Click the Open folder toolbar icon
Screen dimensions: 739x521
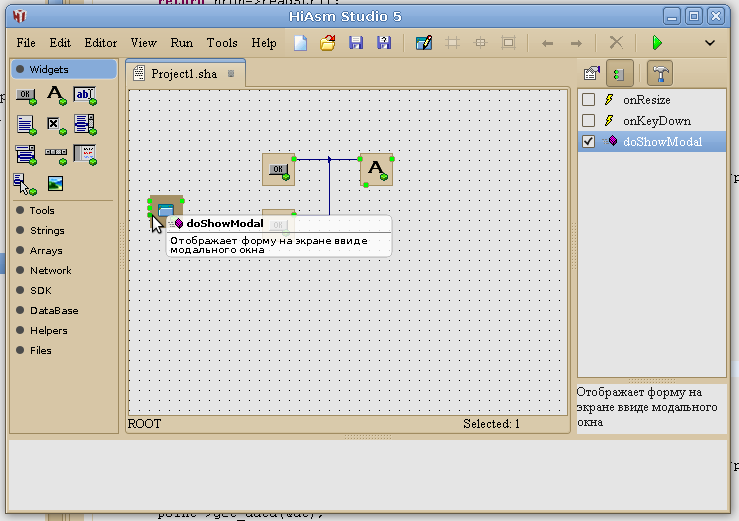click(x=327, y=43)
